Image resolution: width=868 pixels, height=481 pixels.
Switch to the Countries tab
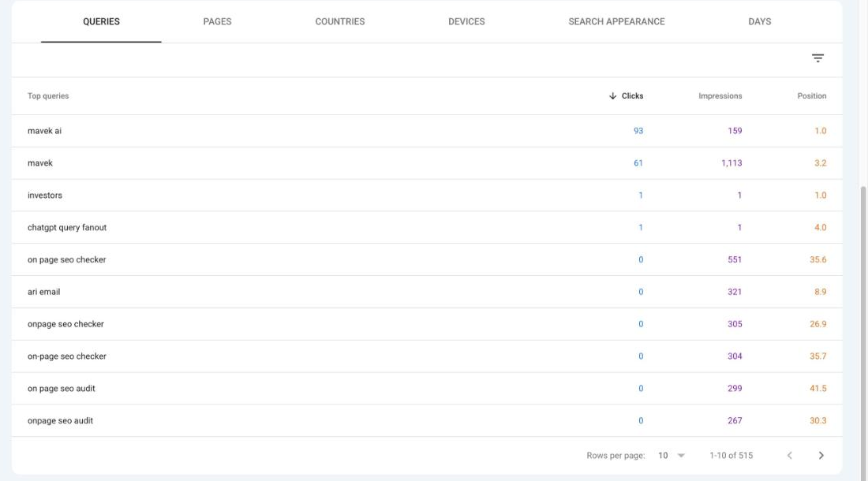(340, 21)
